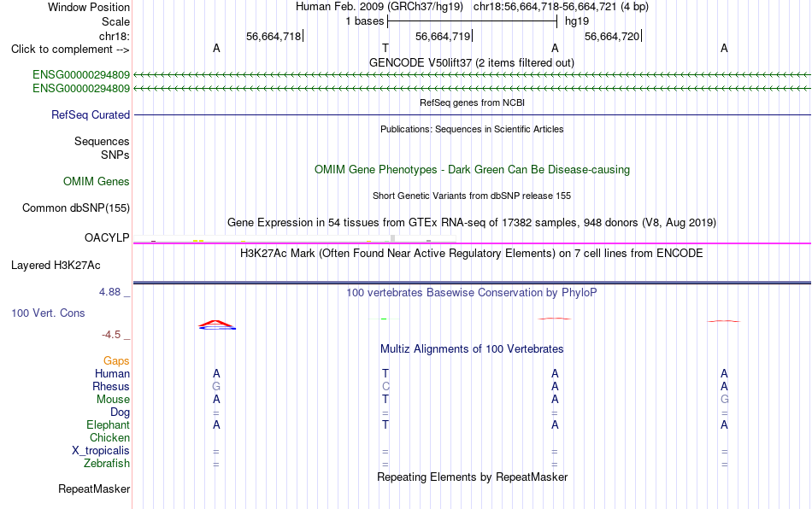
Task: Click 'RefSeq genes from NCBI' title
Action: (472, 102)
